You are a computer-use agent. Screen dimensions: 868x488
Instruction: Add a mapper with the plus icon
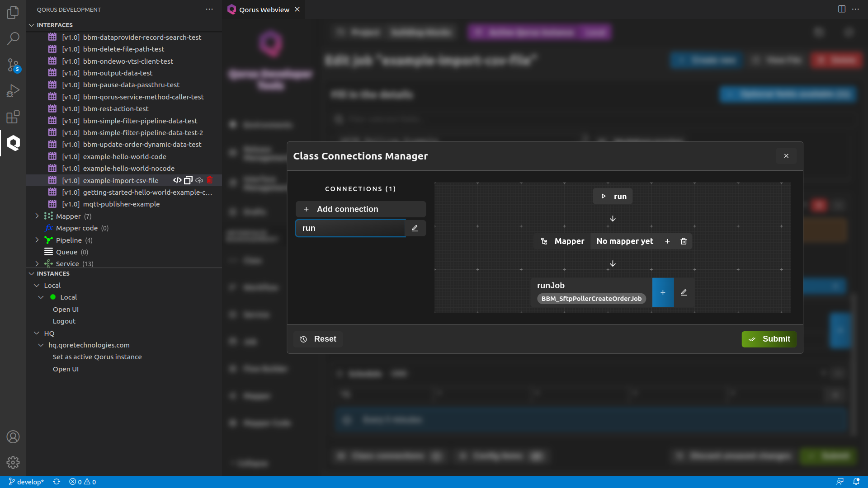pyautogui.click(x=667, y=241)
